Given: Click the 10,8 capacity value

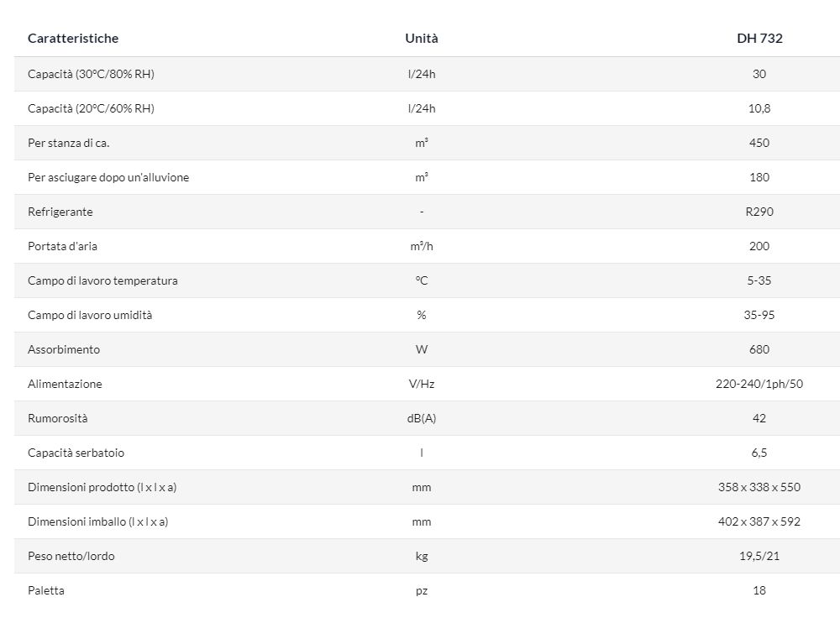Looking at the screenshot, I should click(x=759, y=108).
